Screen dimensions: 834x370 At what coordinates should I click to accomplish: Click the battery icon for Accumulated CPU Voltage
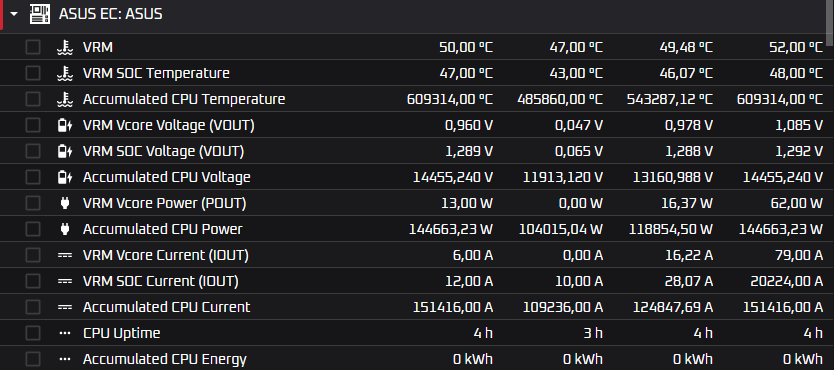(64, 177)
